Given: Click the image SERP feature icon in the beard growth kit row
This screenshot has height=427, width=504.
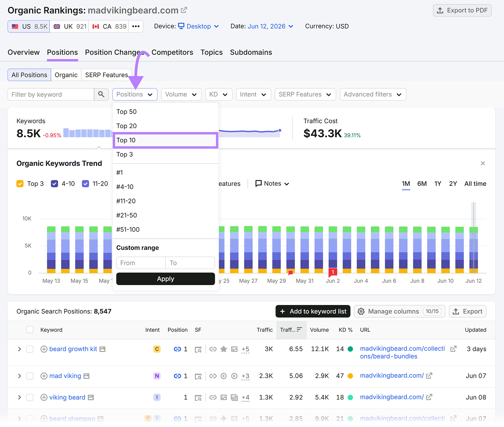Looking at the screenshot, I should click(234, 349).
